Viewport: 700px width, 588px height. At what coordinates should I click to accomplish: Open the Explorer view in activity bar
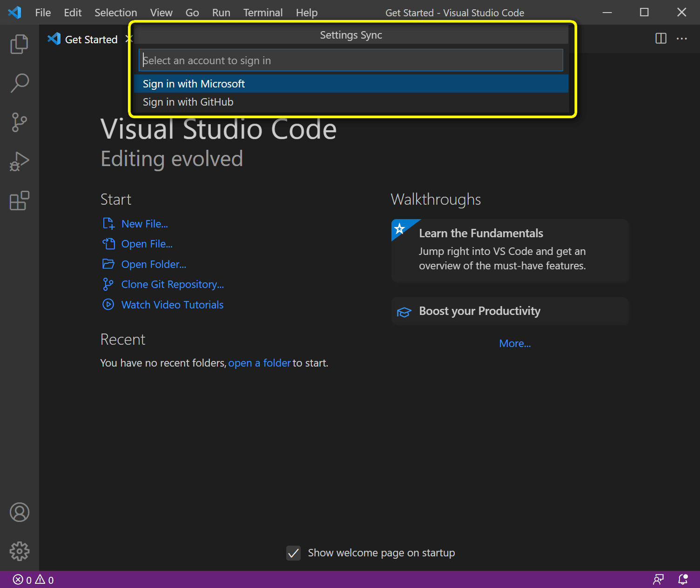tap(19, 44)
